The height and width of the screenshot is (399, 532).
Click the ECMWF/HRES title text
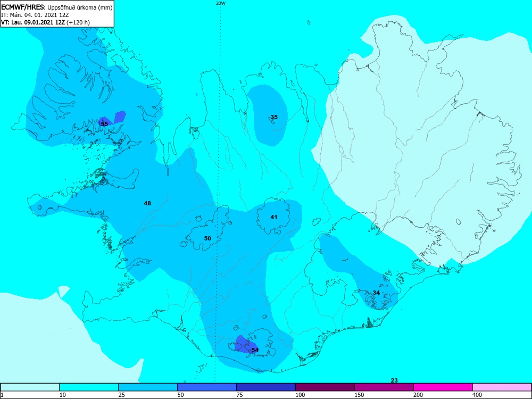22,7
